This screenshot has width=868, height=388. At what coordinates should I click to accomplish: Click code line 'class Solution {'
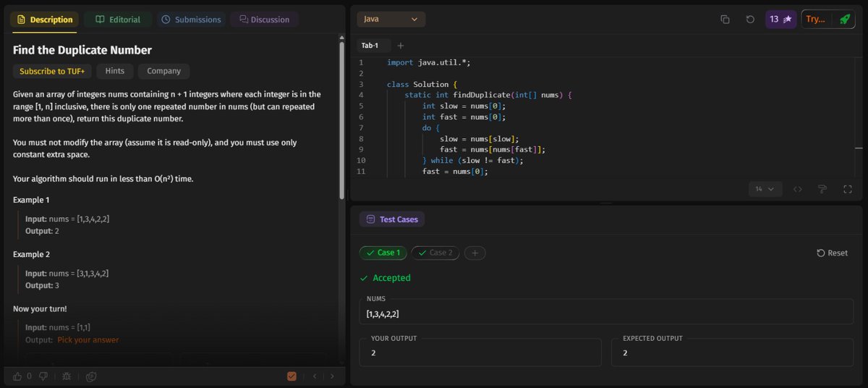(422, 85)
